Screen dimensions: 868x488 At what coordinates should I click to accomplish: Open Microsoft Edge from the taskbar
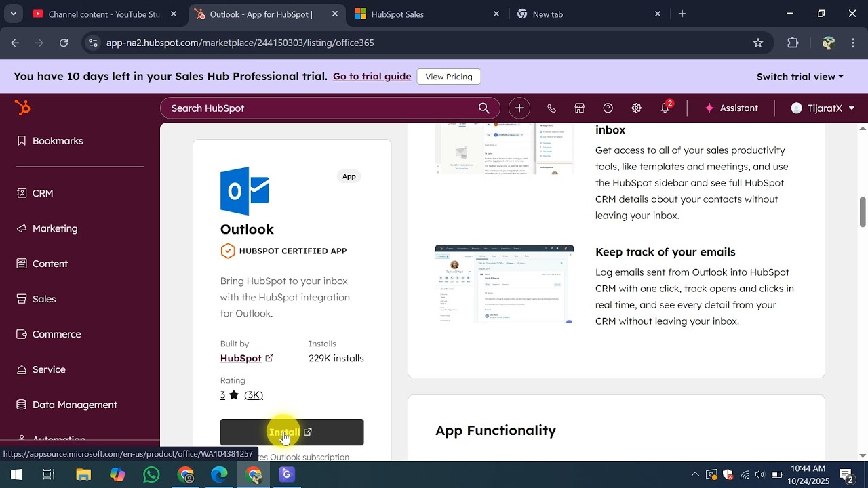click(219, 474)
